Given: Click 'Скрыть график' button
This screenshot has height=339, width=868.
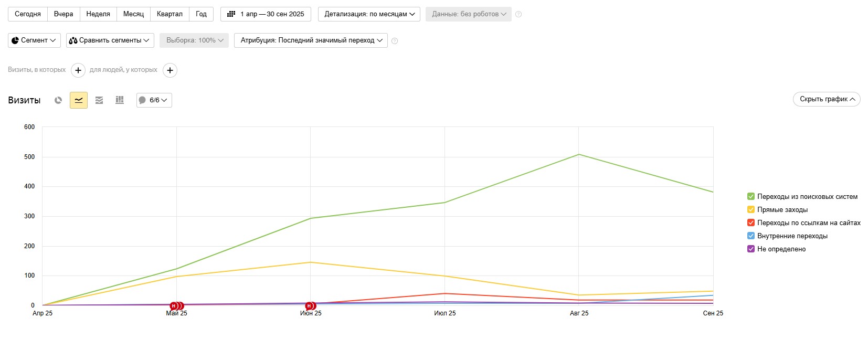Looking at the screenshot, I should point(827,99).
